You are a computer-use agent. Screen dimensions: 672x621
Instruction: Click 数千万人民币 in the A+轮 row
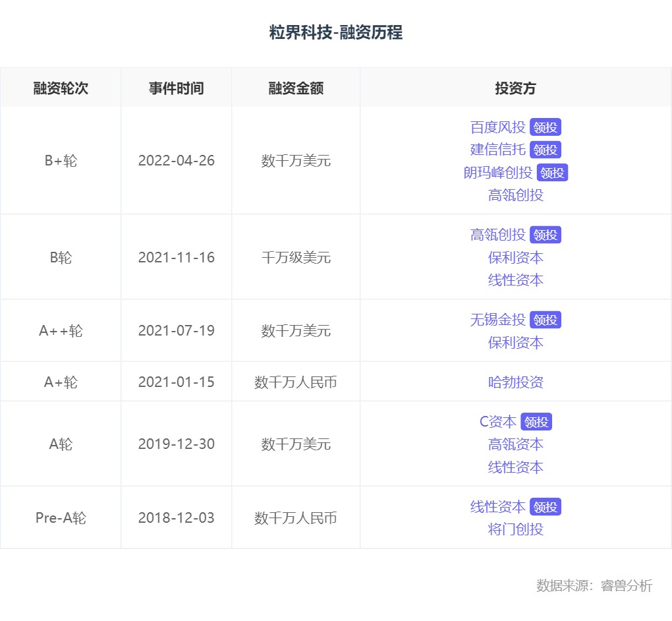point(296,382)
